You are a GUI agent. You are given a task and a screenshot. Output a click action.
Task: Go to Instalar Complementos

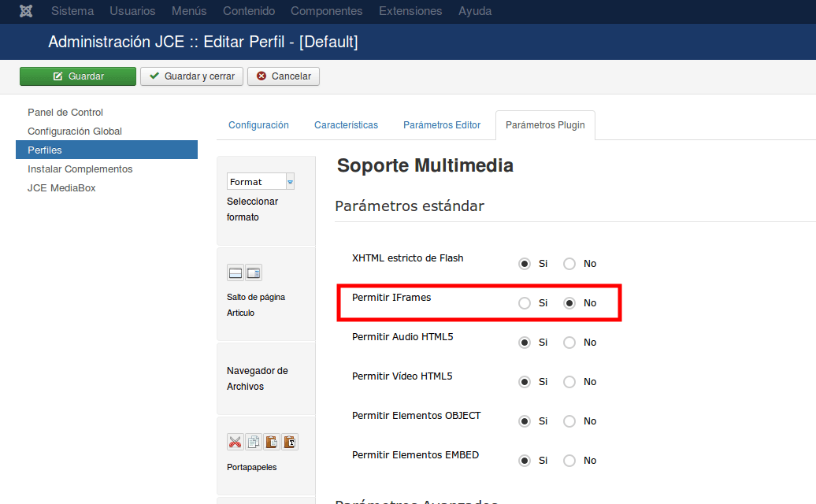(80, 169)
